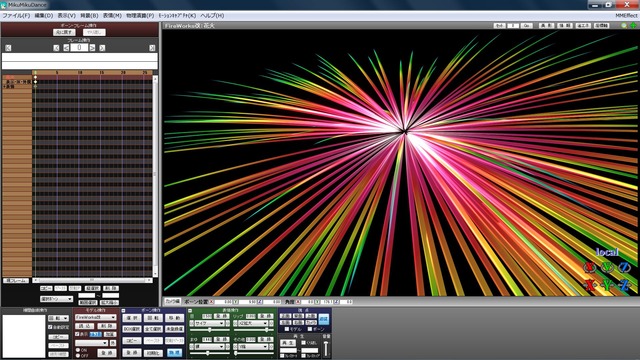Open the 回転 interpolation type dropdown

coord(58,318)
